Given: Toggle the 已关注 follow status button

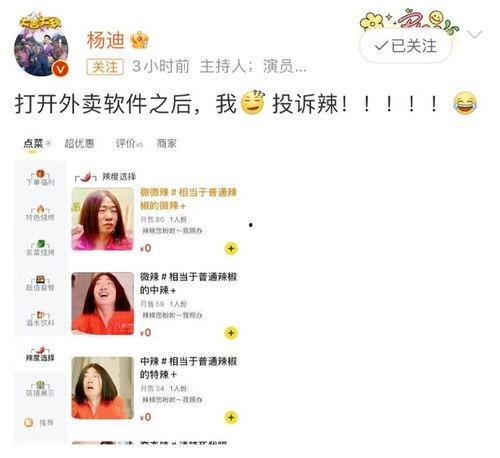Looking at the screenshot, I should pos(405,46).
